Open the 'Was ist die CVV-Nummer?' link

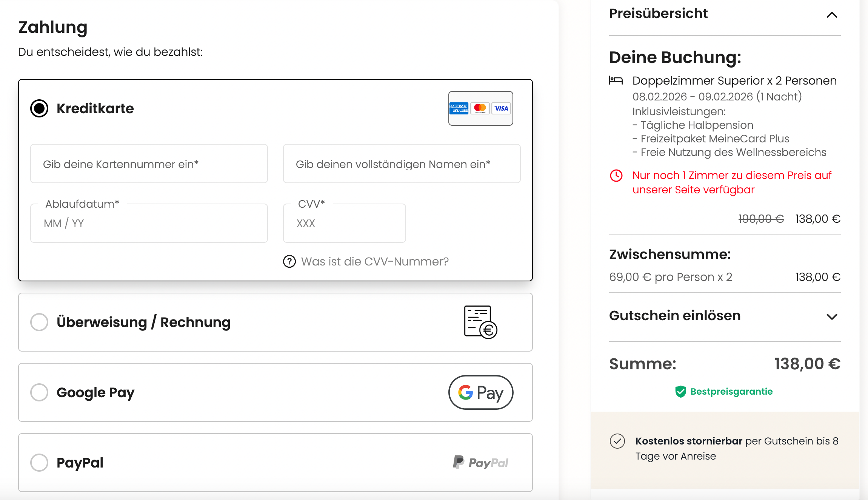point(375,261)
